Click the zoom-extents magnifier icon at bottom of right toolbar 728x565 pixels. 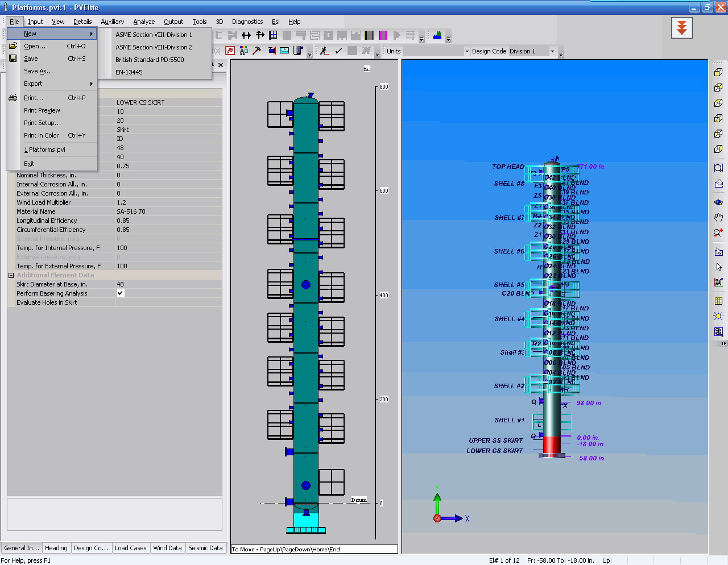[718, 331]
